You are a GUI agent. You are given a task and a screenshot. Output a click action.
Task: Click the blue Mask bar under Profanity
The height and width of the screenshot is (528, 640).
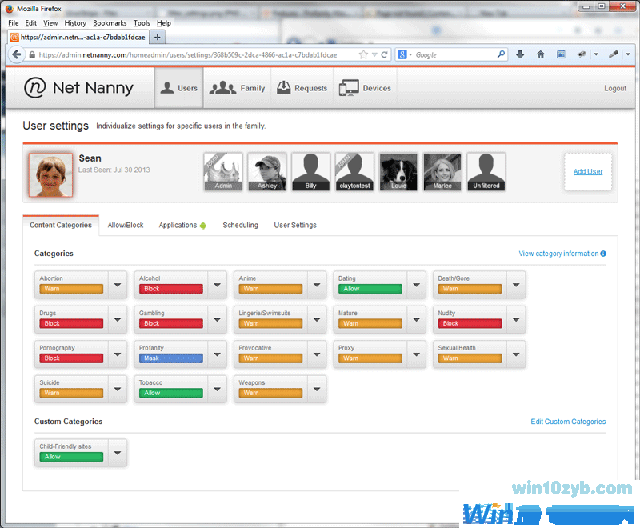[x=171, y=358]
